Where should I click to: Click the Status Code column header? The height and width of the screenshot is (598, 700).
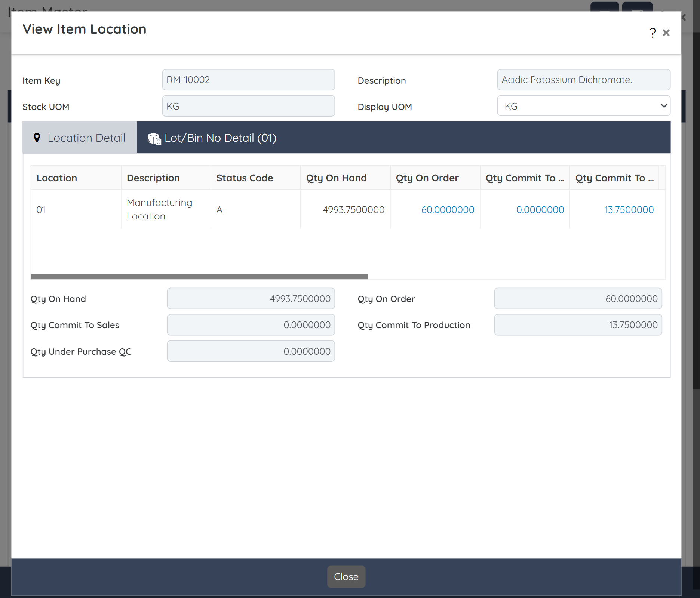(x=245, y=178)
